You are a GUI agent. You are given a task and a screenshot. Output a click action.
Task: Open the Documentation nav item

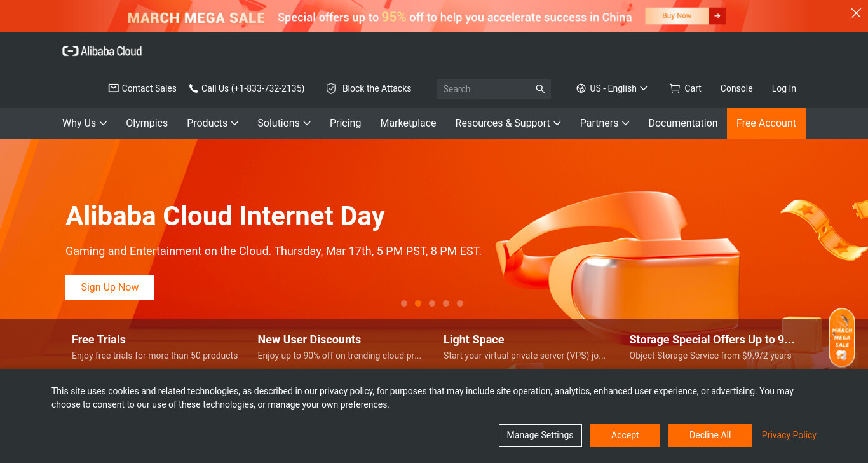[x=683, y=123]
